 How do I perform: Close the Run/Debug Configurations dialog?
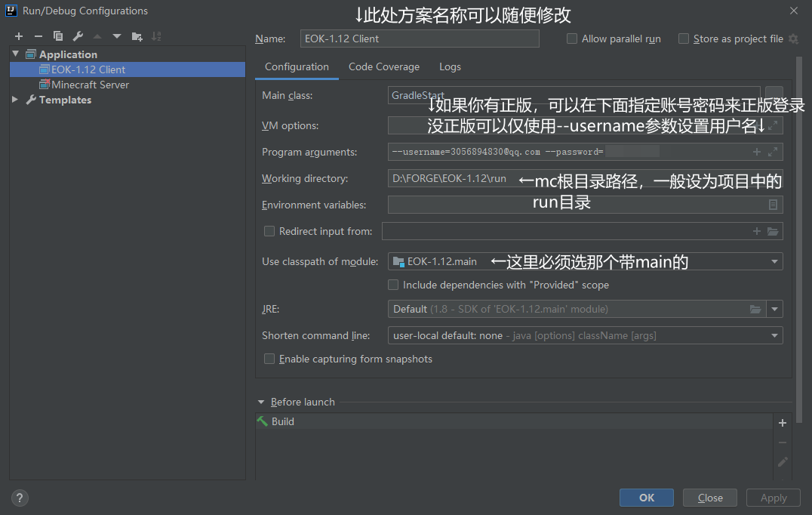[793, 11]
